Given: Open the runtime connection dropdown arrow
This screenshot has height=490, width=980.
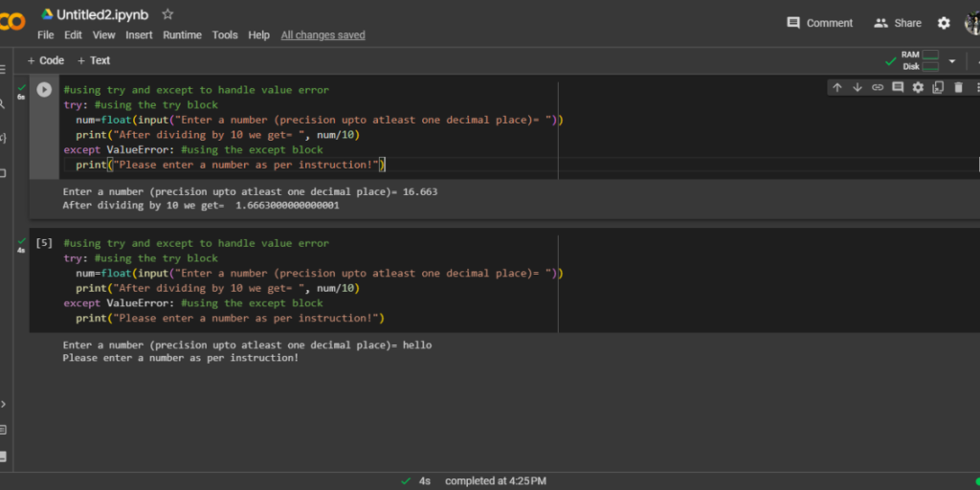Looking at the screenshot, I should coord(952,61).
